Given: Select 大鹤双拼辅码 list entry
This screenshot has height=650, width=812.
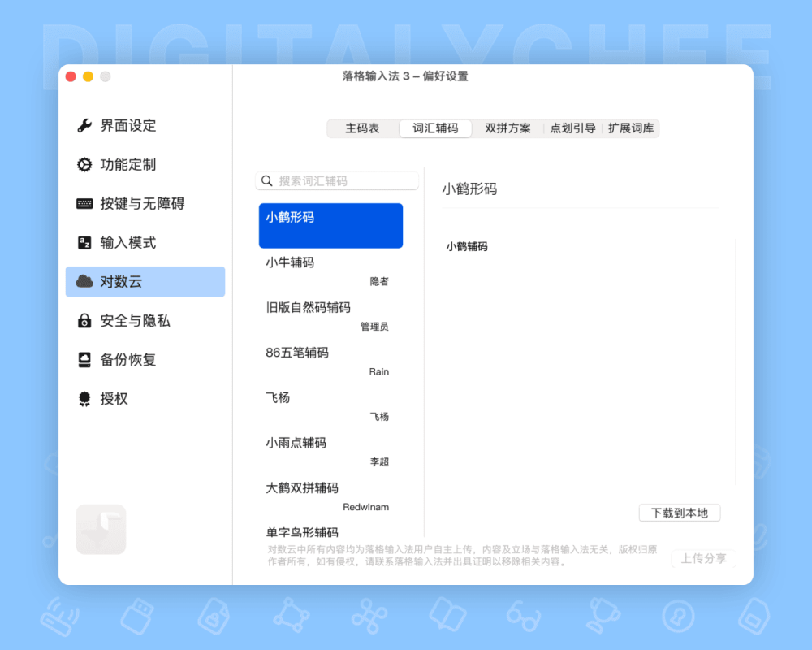Looking at the screenshot, I should click(331, 496).
